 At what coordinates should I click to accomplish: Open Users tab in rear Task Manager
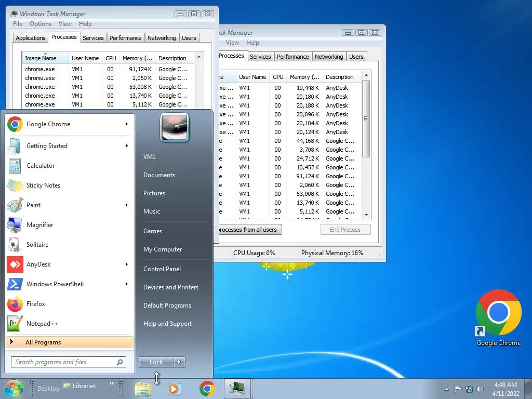point(356,57)
